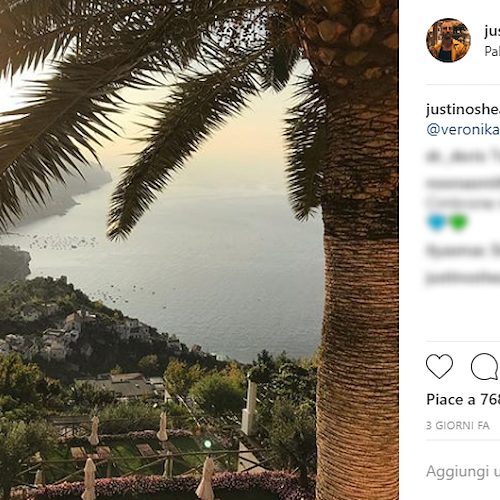Open the @veronika mention link
This screenshot has height=500, width=500.
[x=463, y=130]
